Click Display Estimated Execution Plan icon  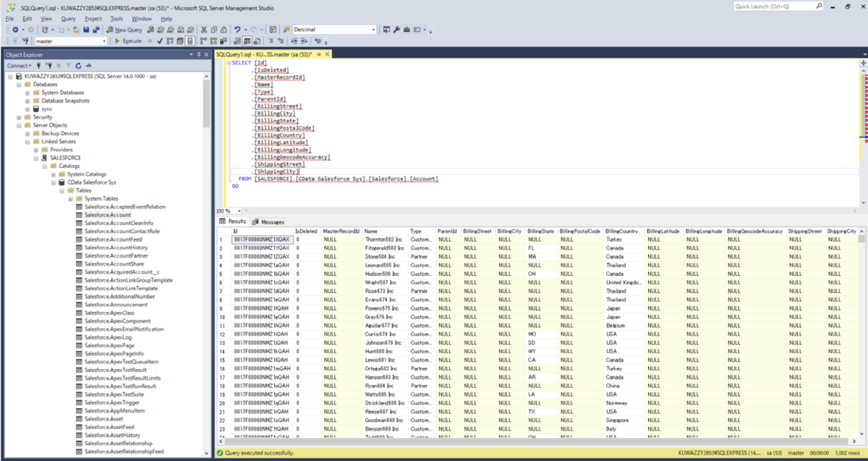point(169,41)
